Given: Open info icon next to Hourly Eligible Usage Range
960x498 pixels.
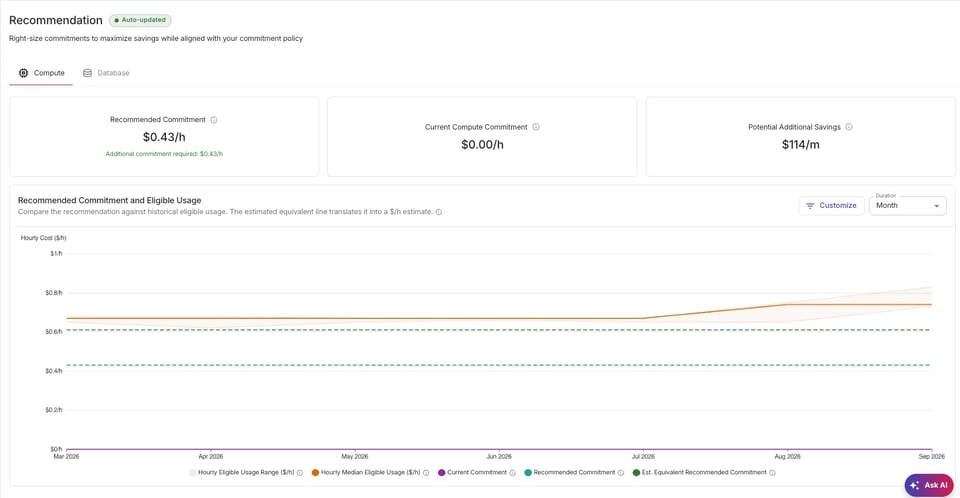Looking at the screenshot, I should pos(300,473).
